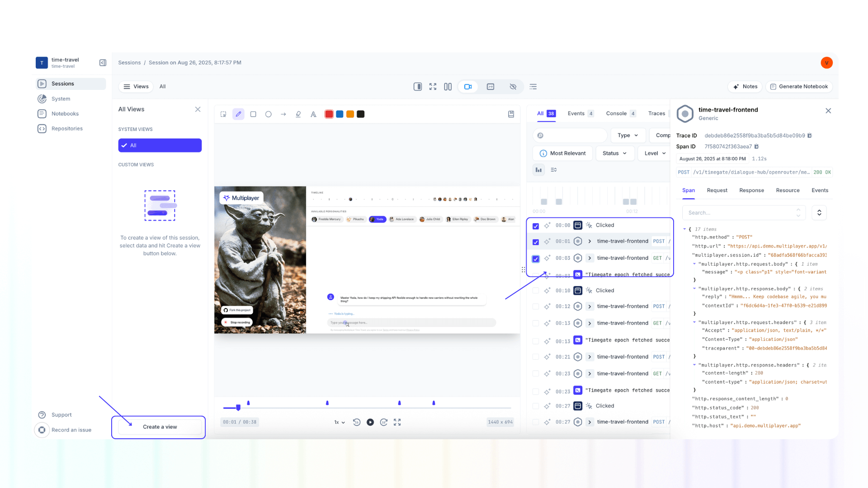
Task: Check the 00:27 Clicked event checkbox
Action: click(536, 406)
